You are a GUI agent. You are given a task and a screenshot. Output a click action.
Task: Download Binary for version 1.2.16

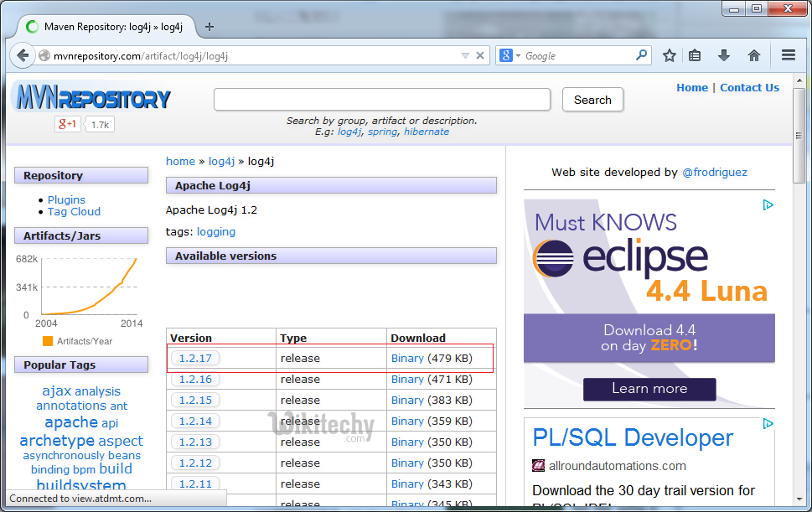pos(407,380)
